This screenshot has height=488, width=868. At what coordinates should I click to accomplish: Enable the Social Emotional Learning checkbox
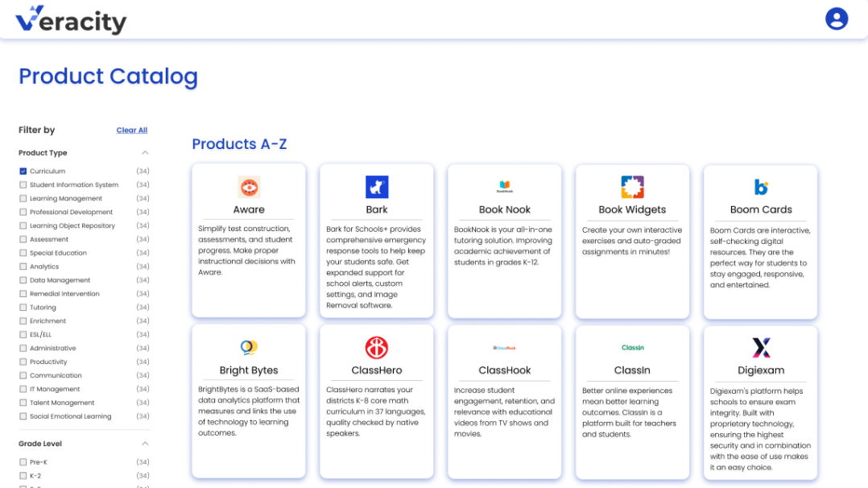[x=23, y=416]
